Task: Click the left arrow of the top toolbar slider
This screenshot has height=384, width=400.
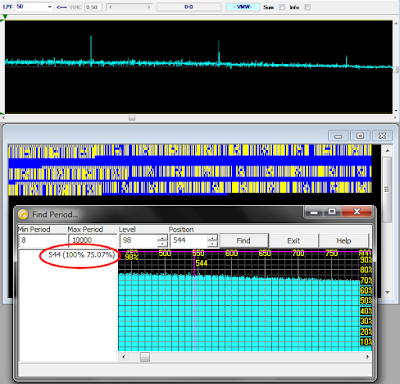Action: click(x=111, y=7)
